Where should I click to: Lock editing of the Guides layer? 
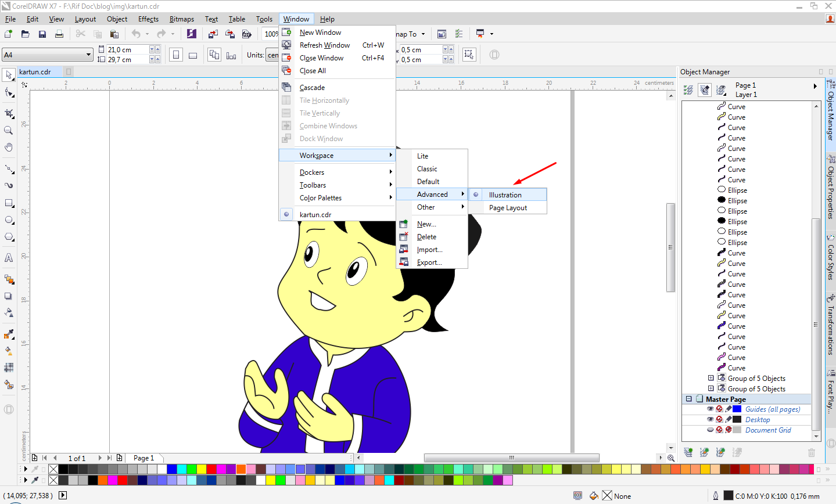(x=728, y=408)
